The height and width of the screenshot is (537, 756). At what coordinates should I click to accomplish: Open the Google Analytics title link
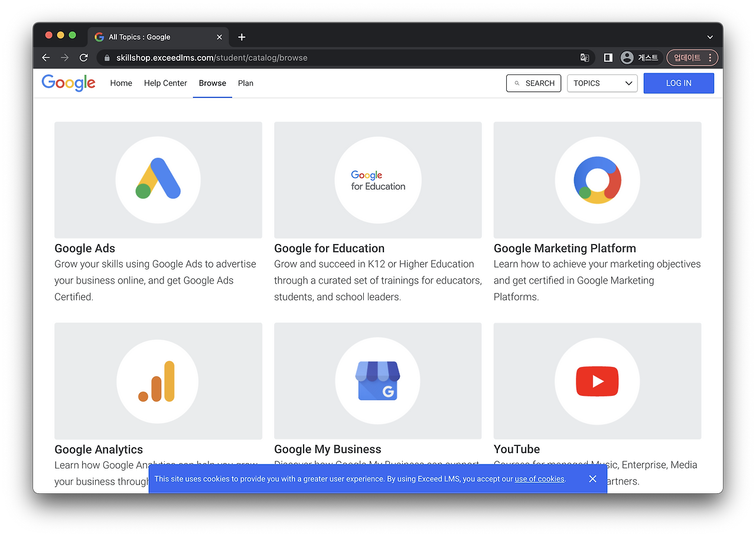99,450
